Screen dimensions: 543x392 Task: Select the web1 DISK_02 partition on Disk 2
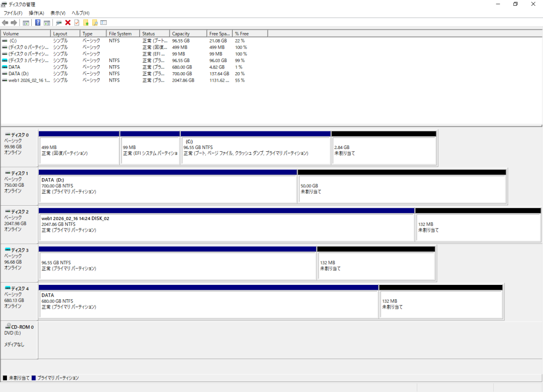click(x=226, y=227)
